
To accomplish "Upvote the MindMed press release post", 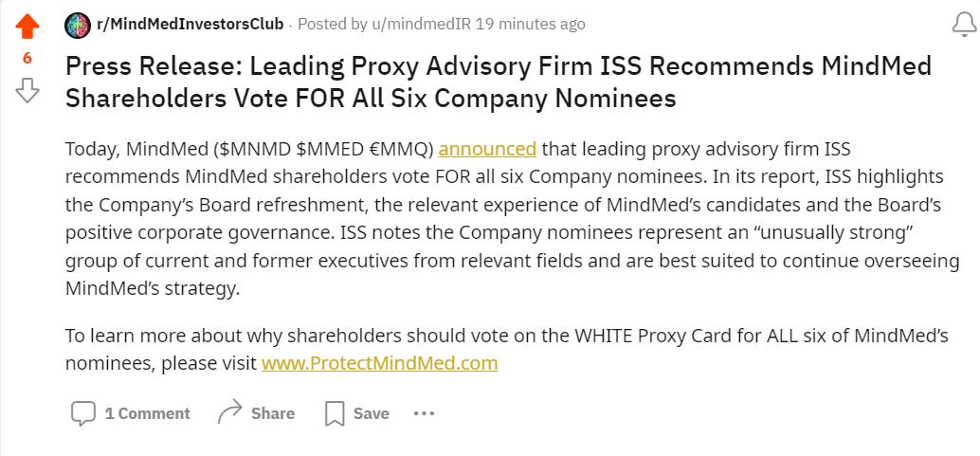I will pos(27,27).
